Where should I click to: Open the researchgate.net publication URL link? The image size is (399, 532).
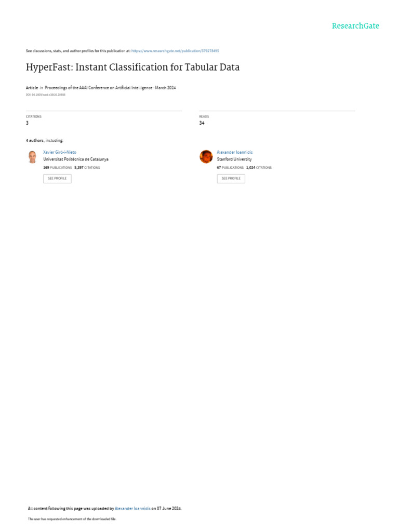[175, 51]
